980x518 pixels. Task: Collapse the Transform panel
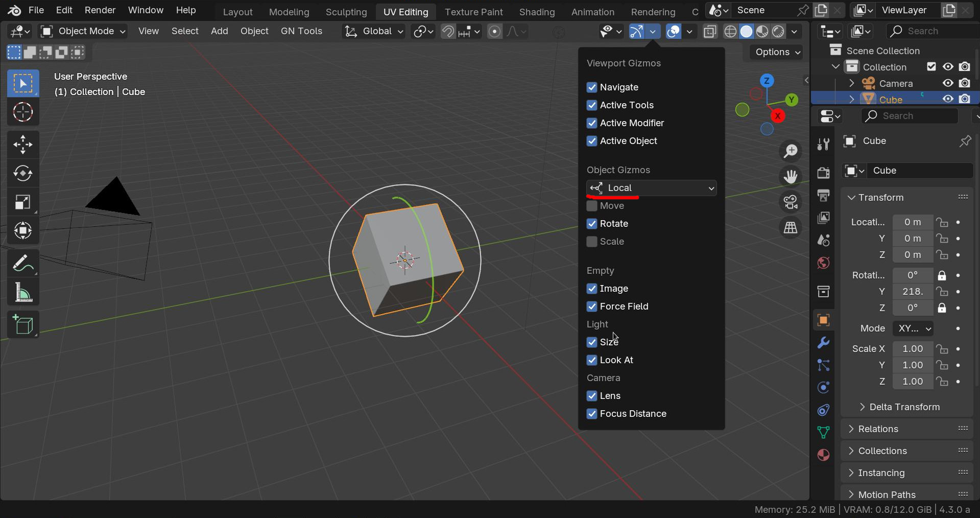tap(851, 198)
